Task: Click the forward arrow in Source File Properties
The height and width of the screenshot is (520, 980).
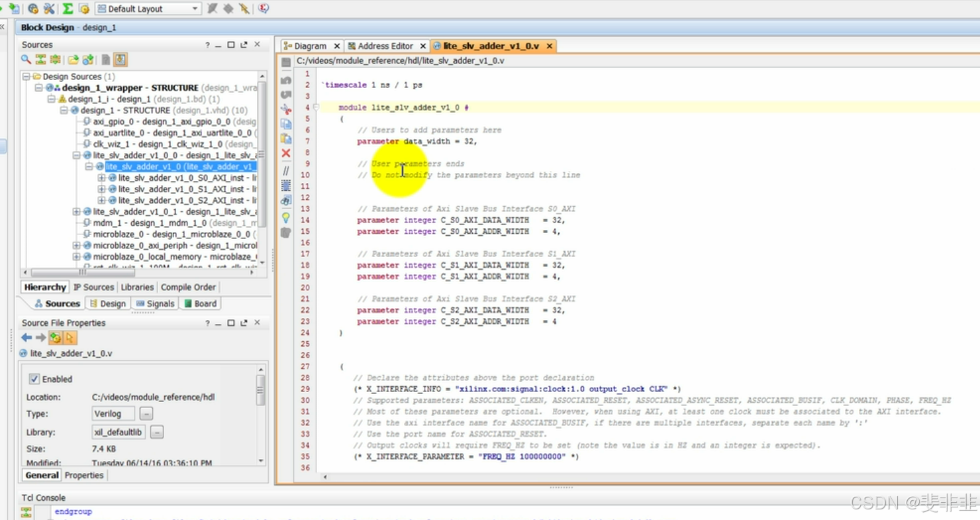Action: 40,338
